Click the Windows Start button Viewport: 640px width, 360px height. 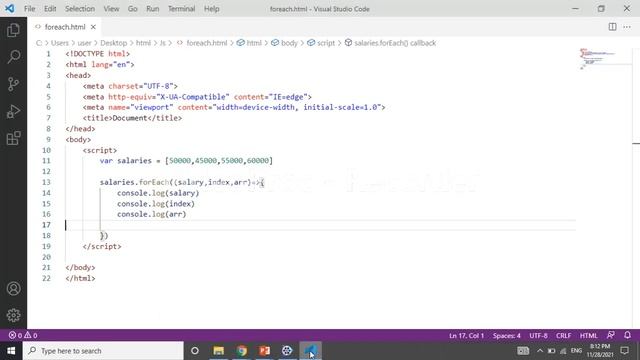click(x=11, y=351)
